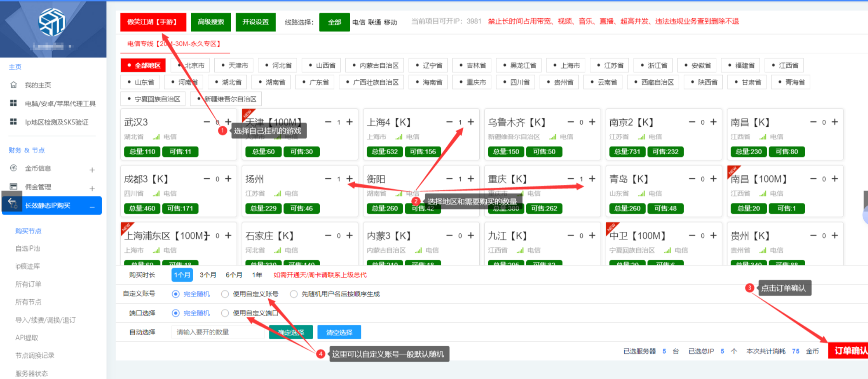This screenshot has height=379, width=868.
Task: Open 我的主页 home icon in sidebar
Action: coord(14,85)
